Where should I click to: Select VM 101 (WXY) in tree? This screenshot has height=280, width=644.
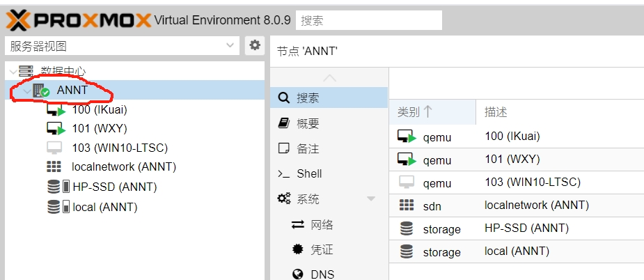100,129
